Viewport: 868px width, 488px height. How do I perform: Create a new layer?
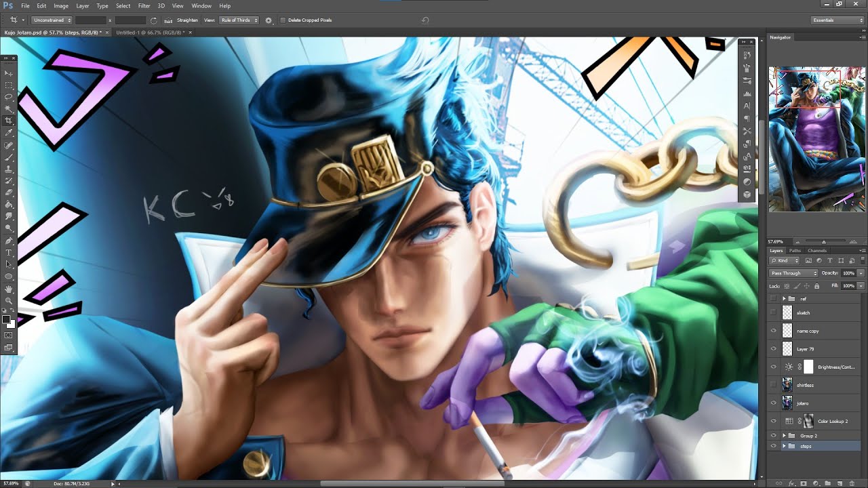[840, 483]
